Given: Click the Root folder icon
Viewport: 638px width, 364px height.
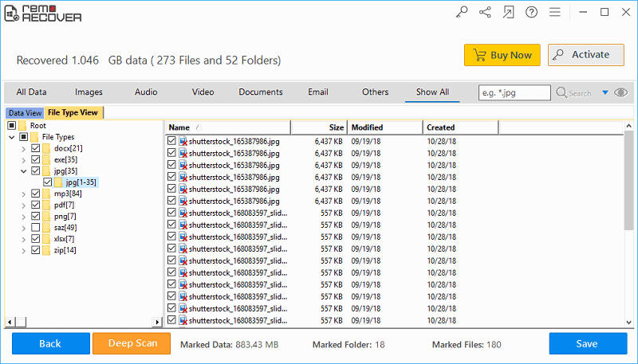Looking at the screenshot, I should 23,126.
